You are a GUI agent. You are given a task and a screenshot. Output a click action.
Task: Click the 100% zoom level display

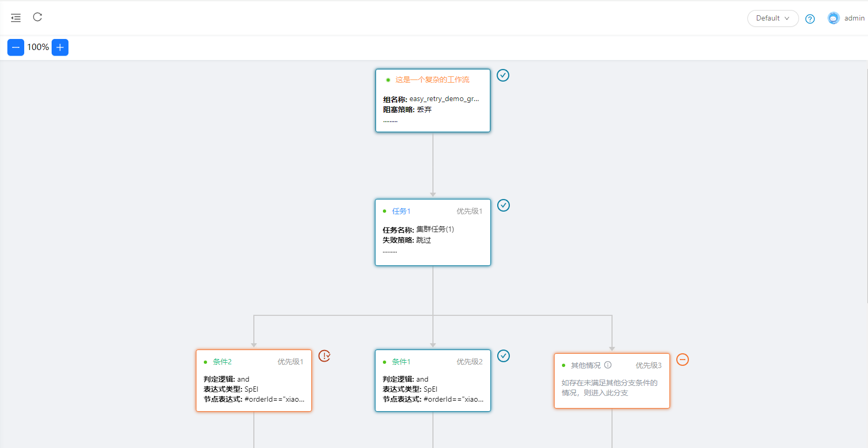[38, 47]
